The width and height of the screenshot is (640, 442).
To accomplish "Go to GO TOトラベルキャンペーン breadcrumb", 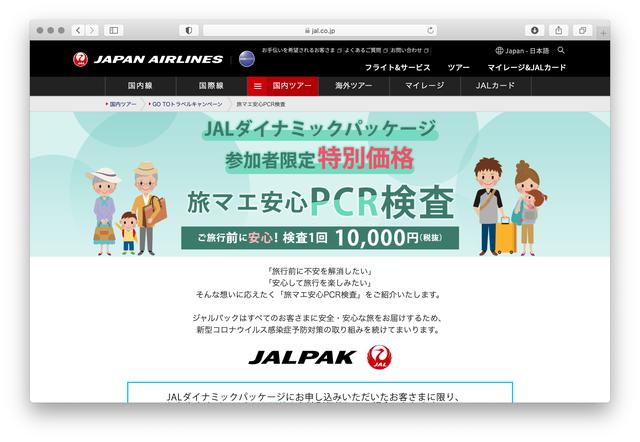I will tap(186, 104).
